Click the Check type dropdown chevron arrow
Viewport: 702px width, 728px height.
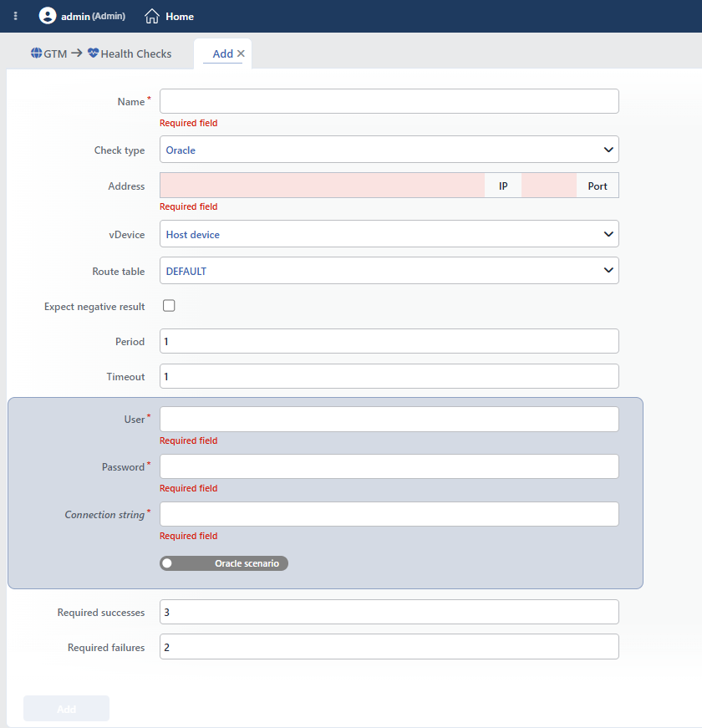click(x=608, y=150)
